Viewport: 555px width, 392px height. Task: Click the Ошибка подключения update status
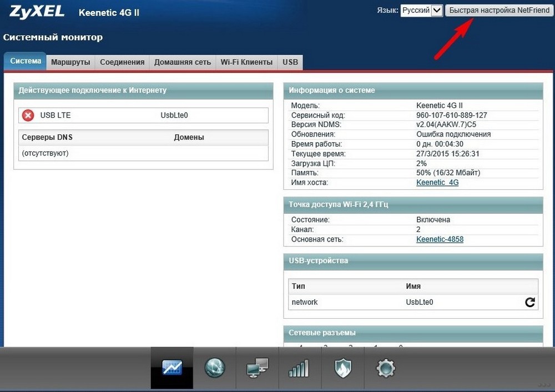453,134
